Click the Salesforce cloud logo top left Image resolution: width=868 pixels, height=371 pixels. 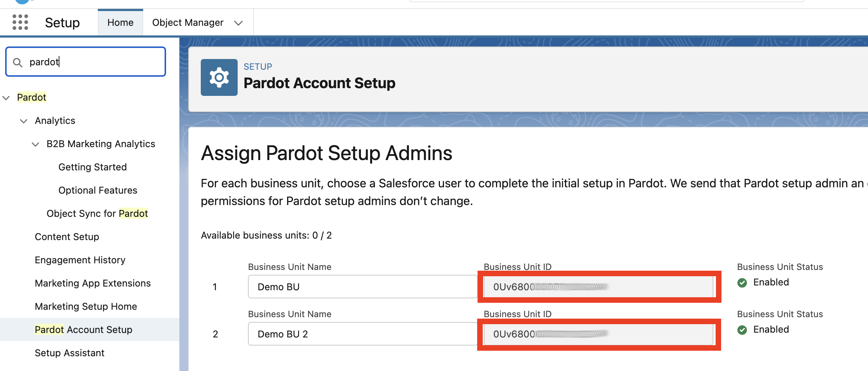(x=22, y=2)
